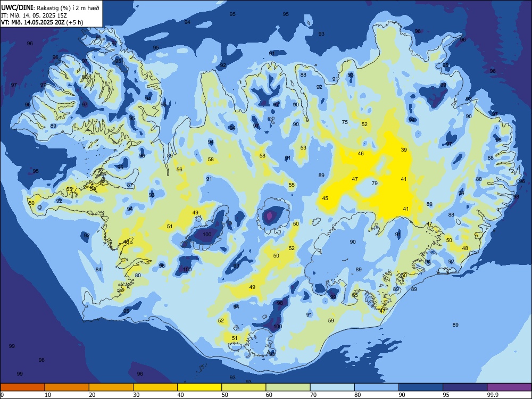This screenshot has height=399, width=532.
Task: Click the 56 humidity value on the map
Action: click(179, 169)
